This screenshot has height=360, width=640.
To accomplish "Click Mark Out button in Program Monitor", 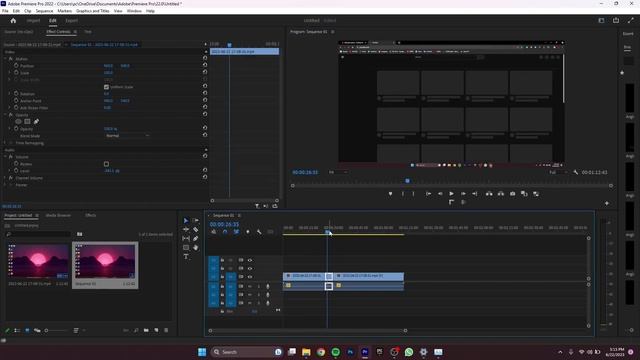I will coord(413,194).
